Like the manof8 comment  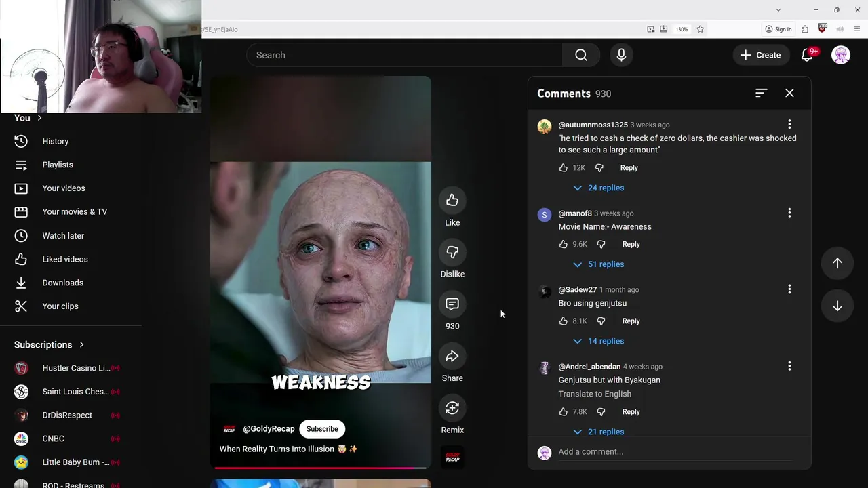(x=564, y=244)
